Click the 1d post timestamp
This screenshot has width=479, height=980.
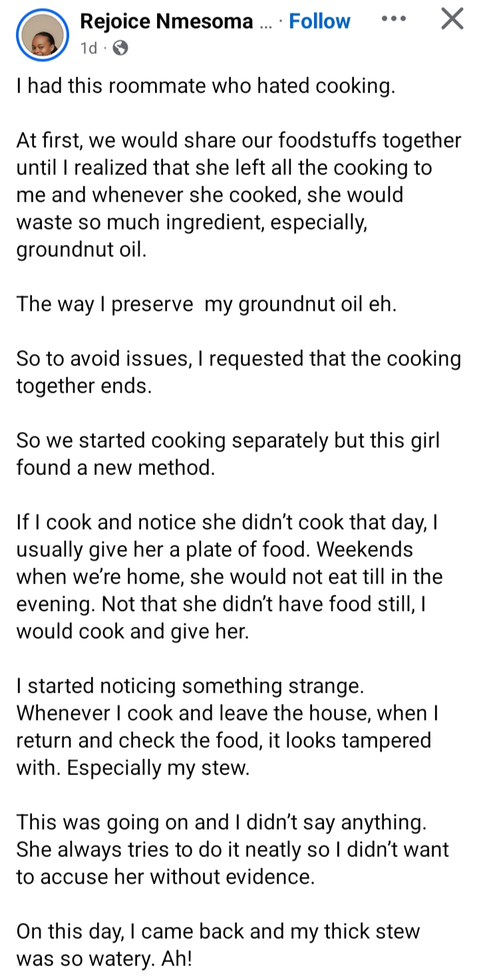coord(88,48)
